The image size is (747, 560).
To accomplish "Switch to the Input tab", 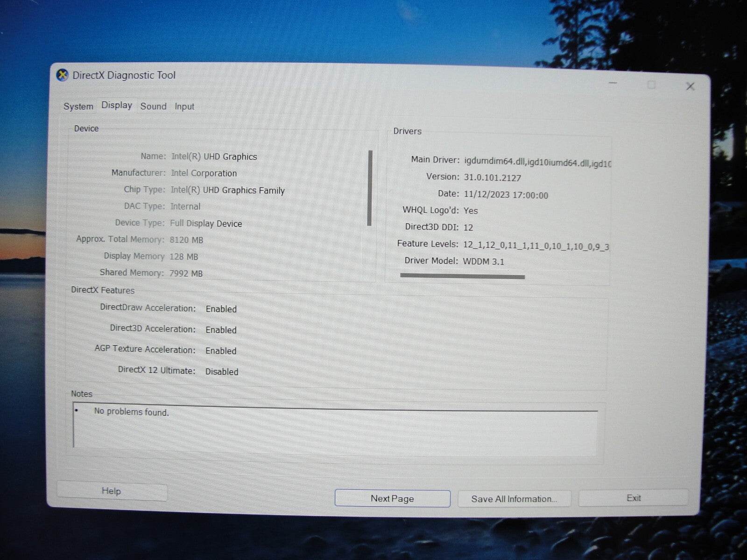I will pos(184,106).
